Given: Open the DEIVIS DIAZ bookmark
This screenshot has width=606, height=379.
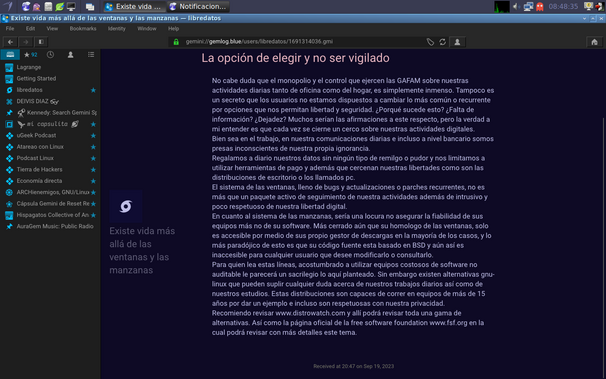Looking at the screenshot, I should click(50, 101).
